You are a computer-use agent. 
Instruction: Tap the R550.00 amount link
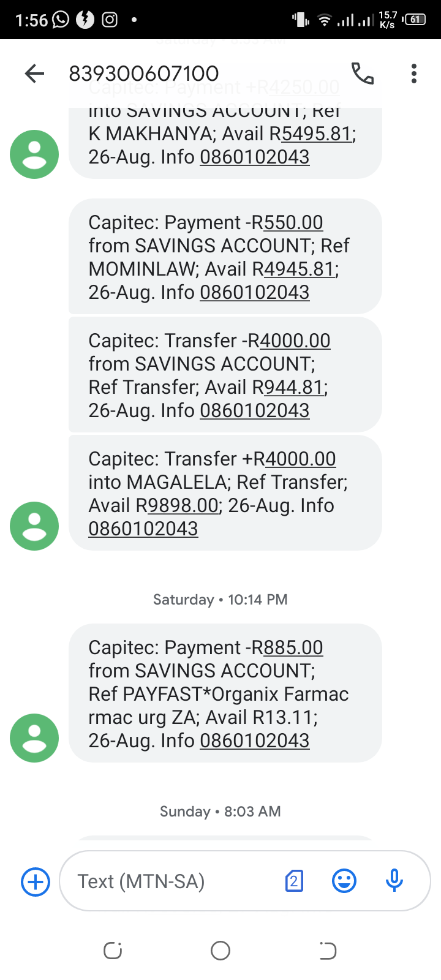(293, 222)
